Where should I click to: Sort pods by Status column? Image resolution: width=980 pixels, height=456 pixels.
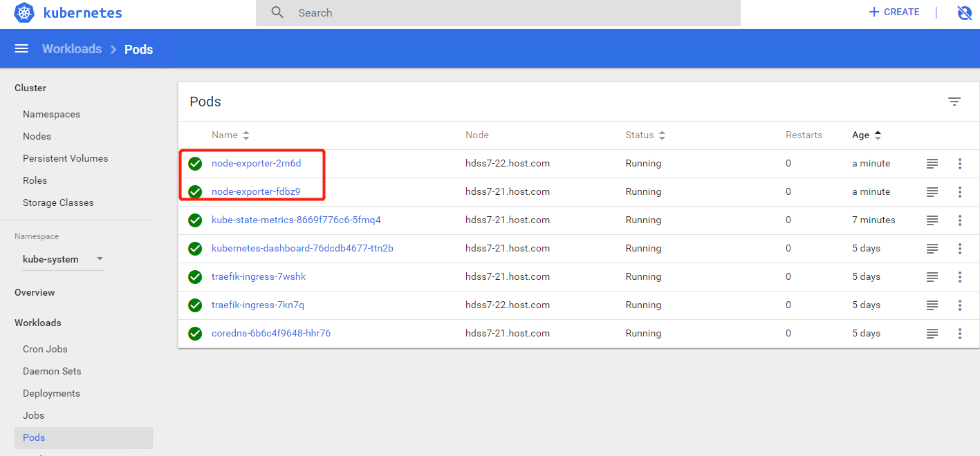[645, 135]
